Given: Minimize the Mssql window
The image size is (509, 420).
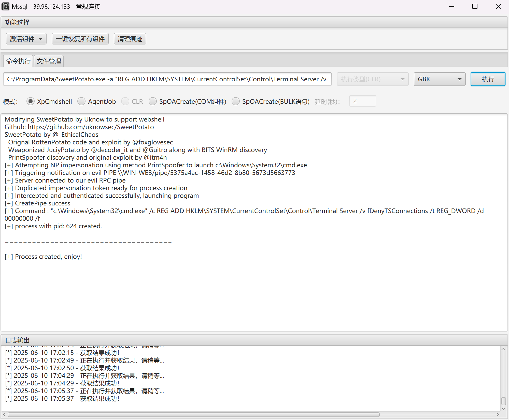Looking at the screenshot, I should click(452, 6).
